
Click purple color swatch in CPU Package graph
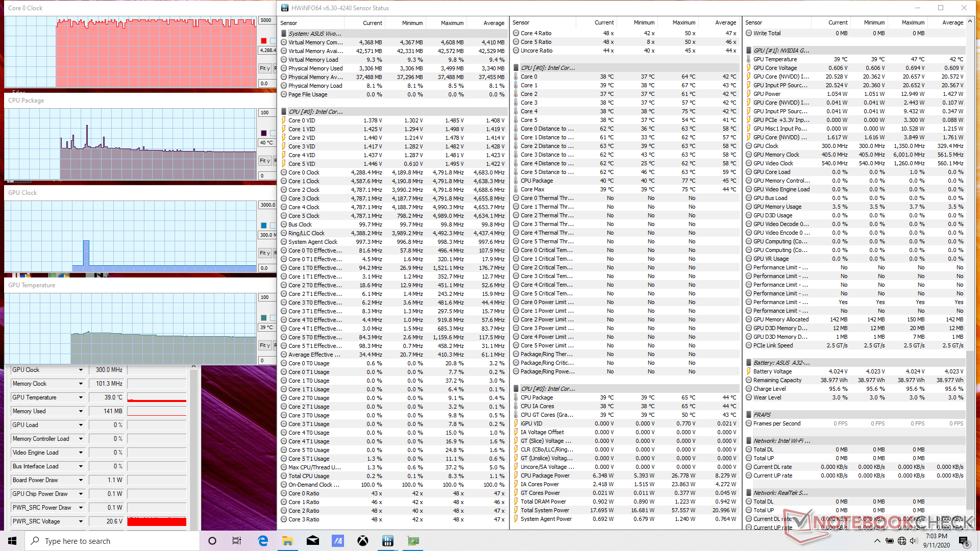[263, 133]
